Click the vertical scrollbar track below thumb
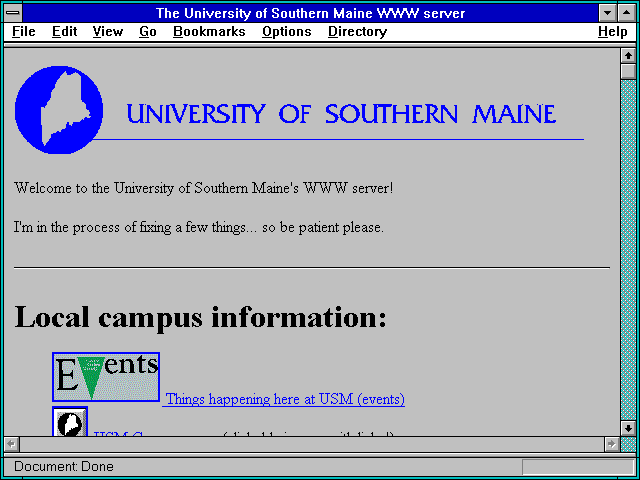Screen dimensions: 640x480 click(628, 250)
